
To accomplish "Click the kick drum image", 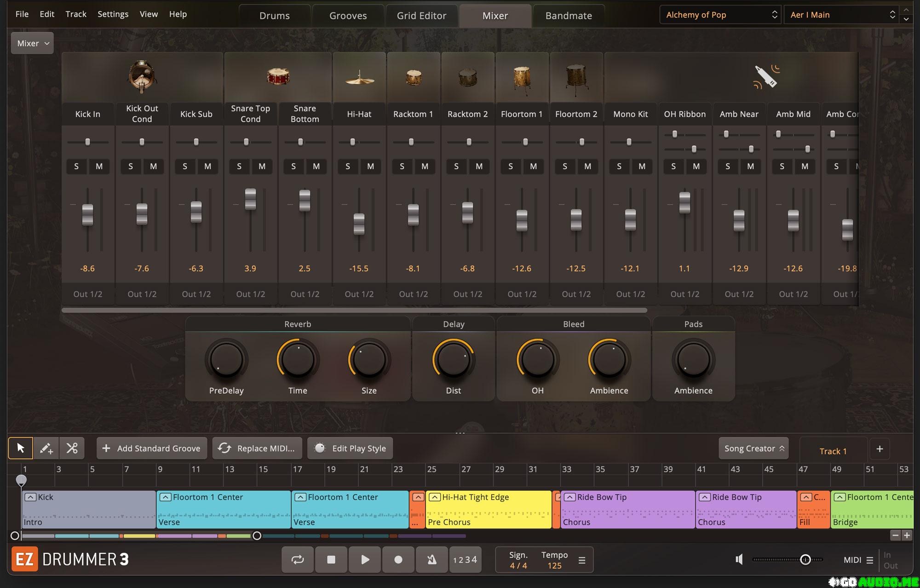I will point(142,76).
